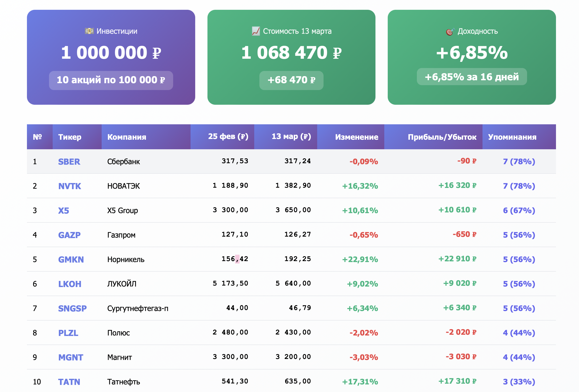Image resolution: width=579 pixels, height=392 pixels.
Task: Click the chart emoji icon beside Стоимость 13 марта
Action: click(x=256, y=31)
